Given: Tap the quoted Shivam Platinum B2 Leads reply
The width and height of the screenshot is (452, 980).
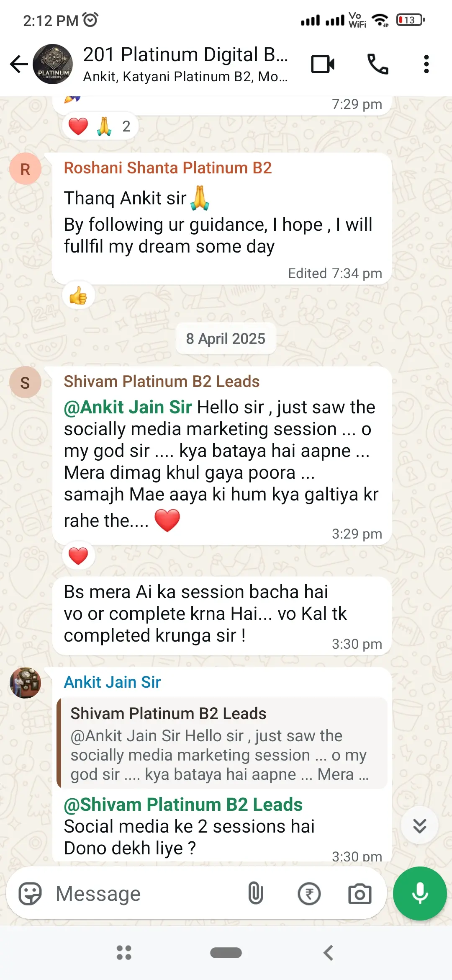Looking at the screenshot, I should (x=222, y=743).
